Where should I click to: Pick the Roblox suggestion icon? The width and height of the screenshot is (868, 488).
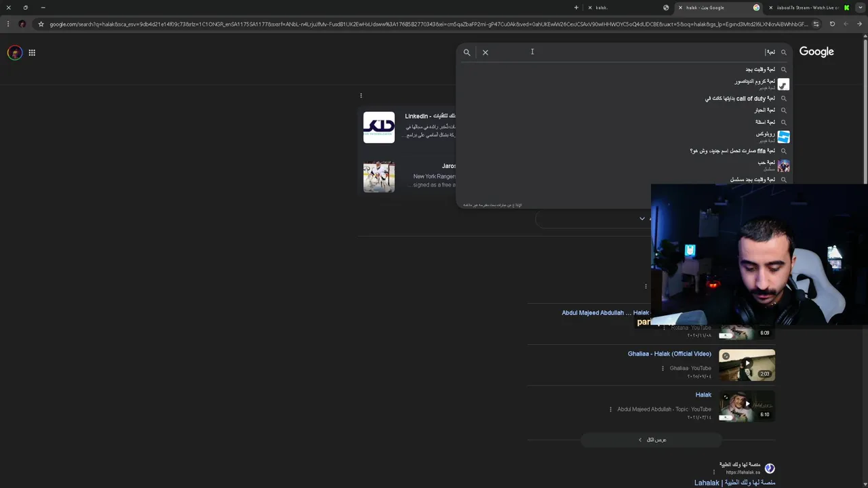(x=783, y=137)
